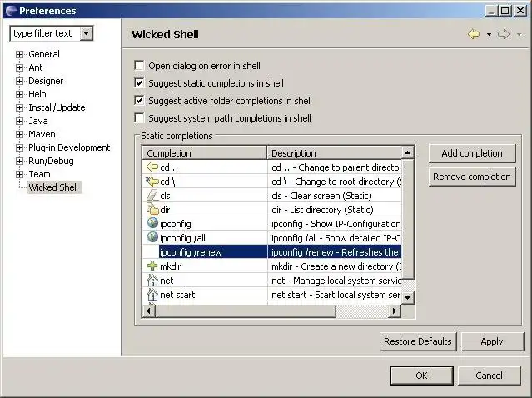Click the Remove completion button
Viewport: 532px width, 398px height.
point(472,177)
